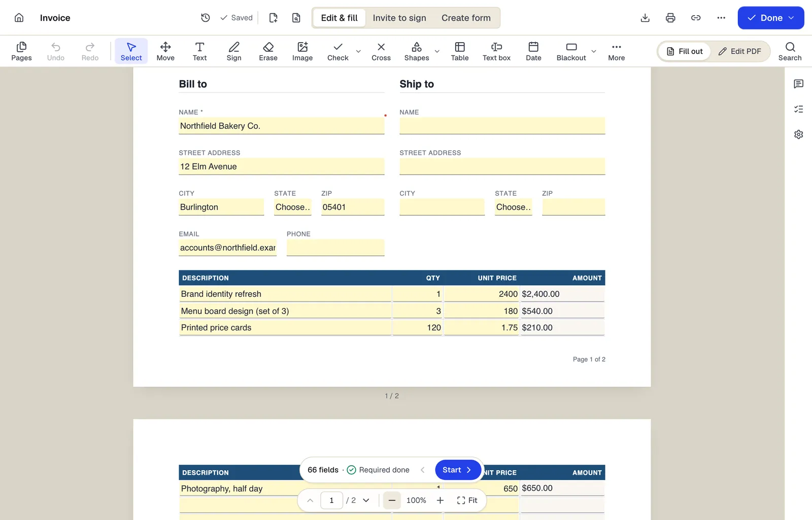Open the comments side panel

(x=798, y=84)
